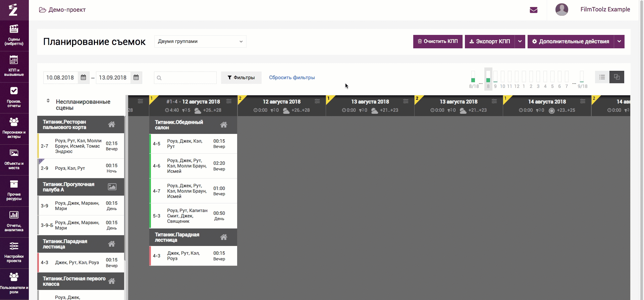Select unplanned scene 4-3 Джек, Рут, Кэл
The height and width of the screenshot is (300, 644).
pos(80,262)
